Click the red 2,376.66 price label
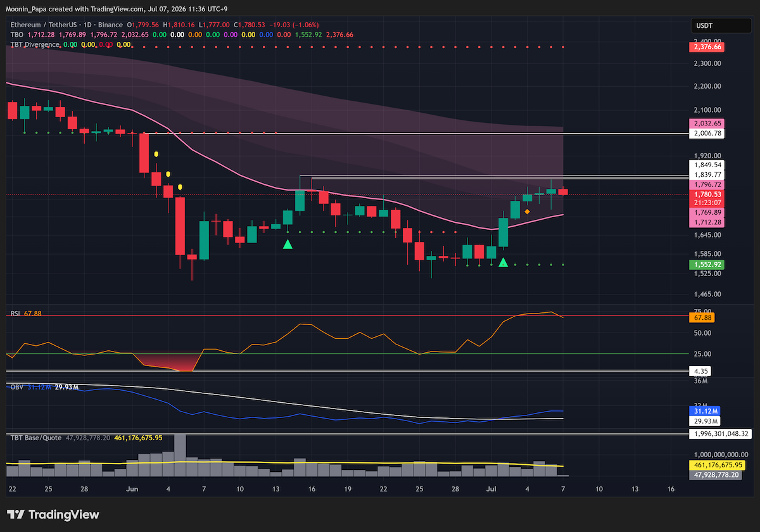 point(707,47)
